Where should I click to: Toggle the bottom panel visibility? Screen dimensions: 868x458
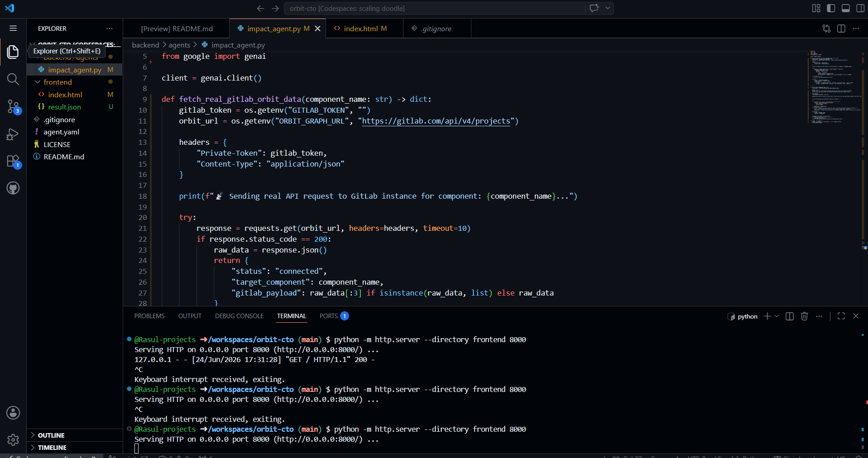click(x=846, y=8)
